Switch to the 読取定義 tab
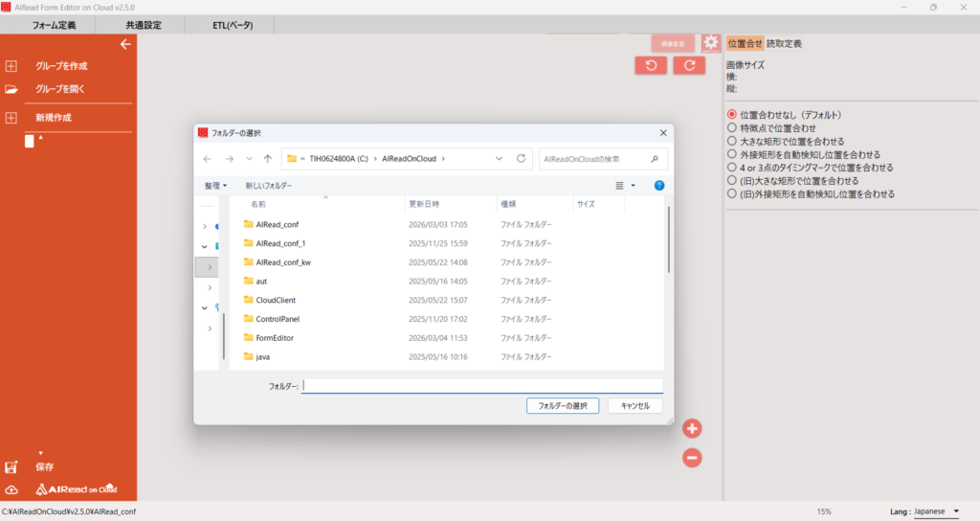980x521 pixels. tap(784, 43)
